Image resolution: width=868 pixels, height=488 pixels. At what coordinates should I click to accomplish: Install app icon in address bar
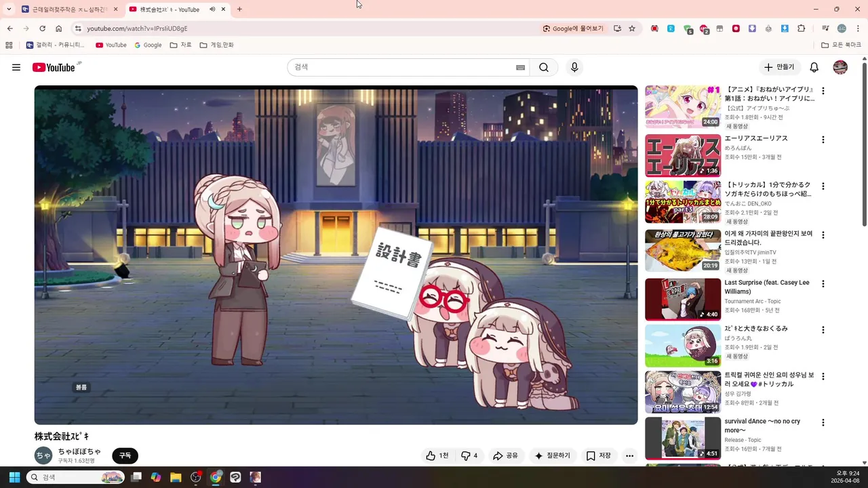point(617,28)
